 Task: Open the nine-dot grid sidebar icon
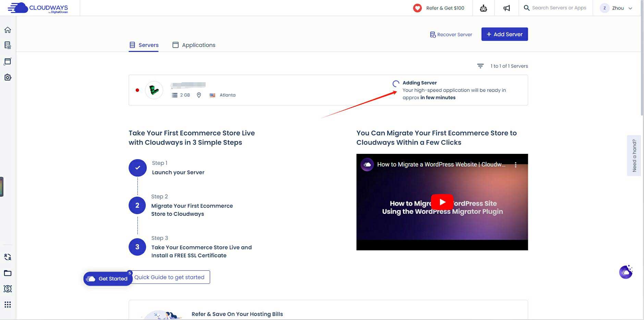[8, 305]
